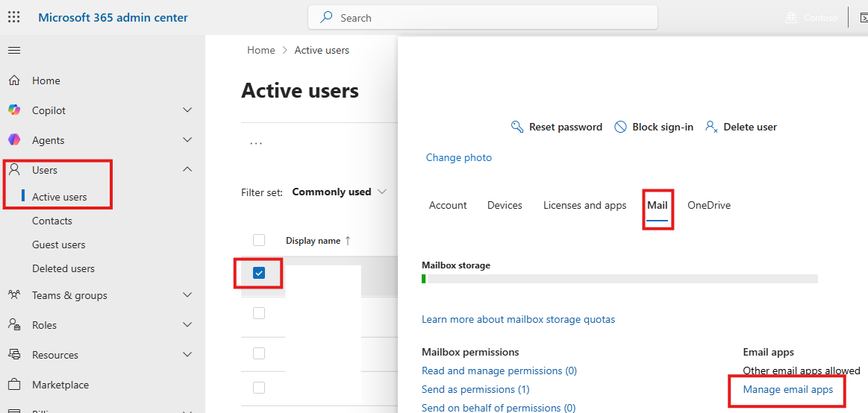Viewport: 868px width, 413px height.
Task: Collapse navigation with the hamburger menu icon
Action: click(x=14, y=50)
